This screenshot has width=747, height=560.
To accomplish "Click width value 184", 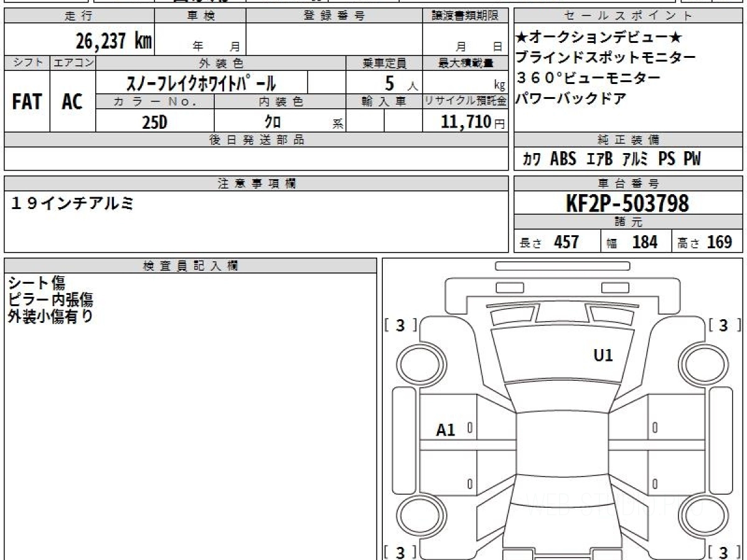I will (x=644, y=242).
